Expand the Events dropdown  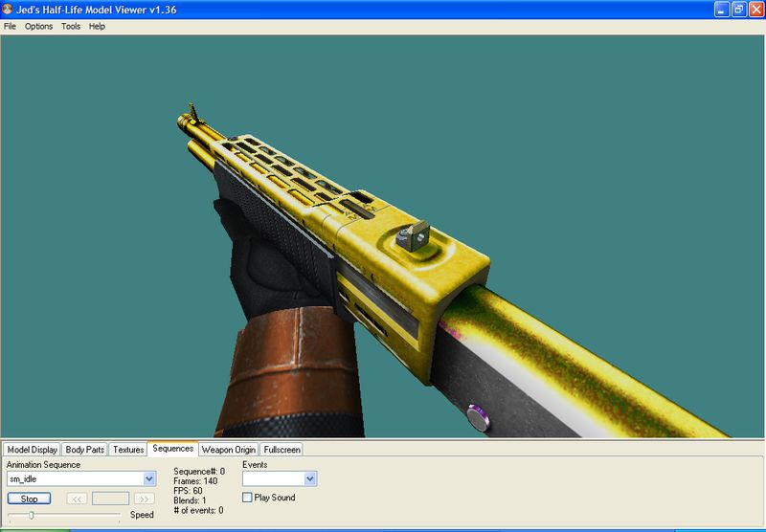coord(309,478)
